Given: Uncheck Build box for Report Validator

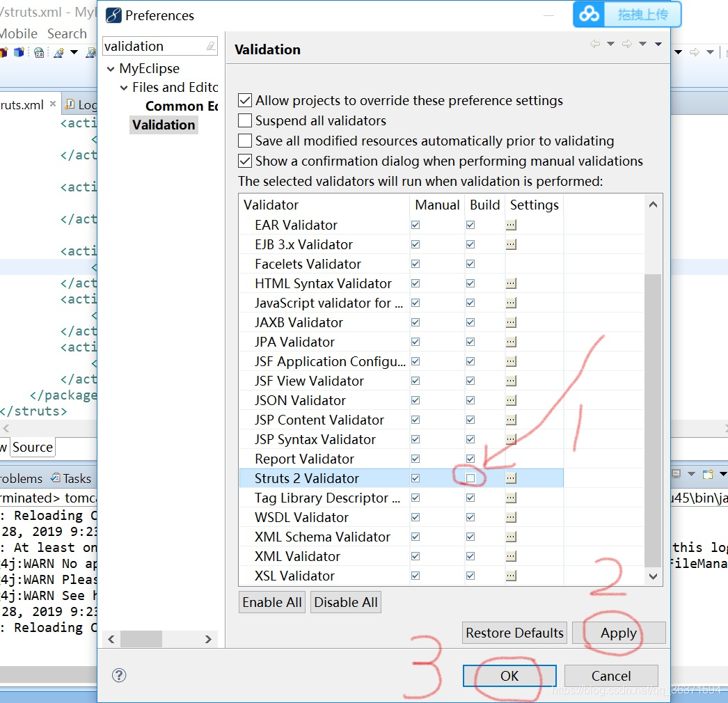Looking at the screenshot, I should tap(470, 459).
